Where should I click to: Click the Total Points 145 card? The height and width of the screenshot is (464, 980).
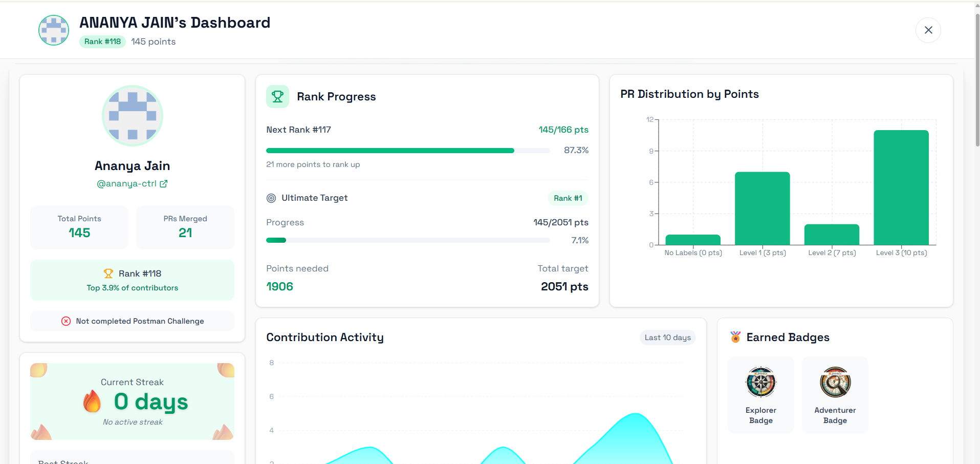click(x=79, y=227)
